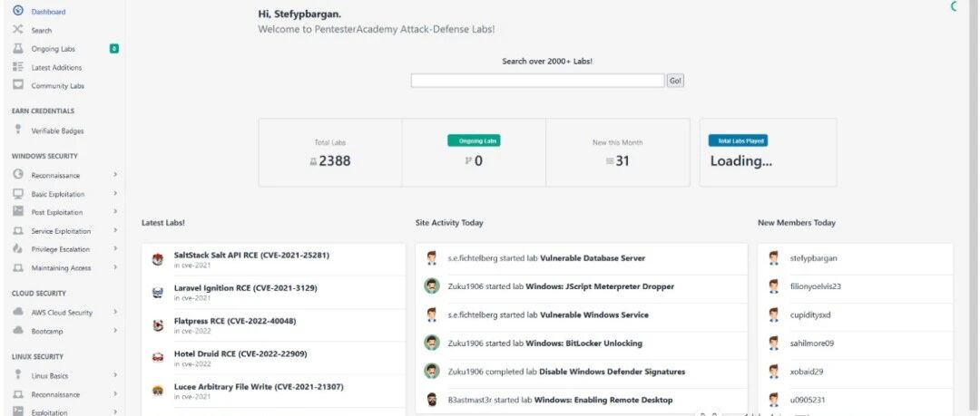This screenshot has height=416, width=980.
Task: Click the SaltStack Salt API lab icon
Action: click(158, 259)
